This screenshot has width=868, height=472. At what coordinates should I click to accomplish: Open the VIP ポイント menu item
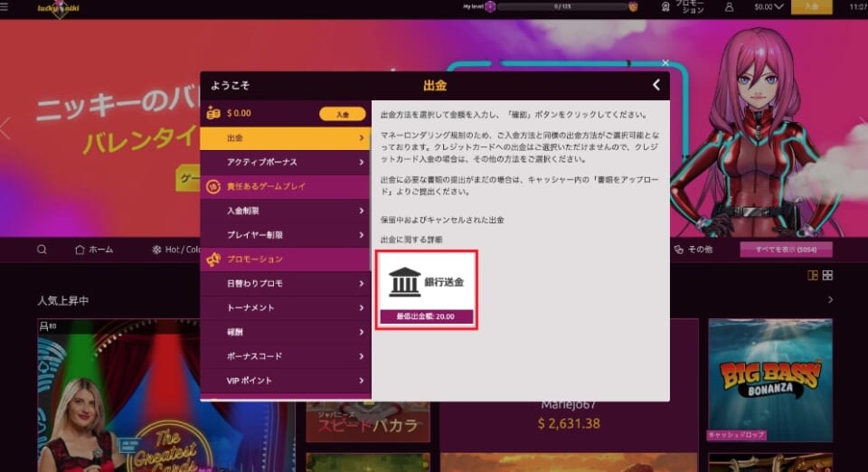click(286, 381)
